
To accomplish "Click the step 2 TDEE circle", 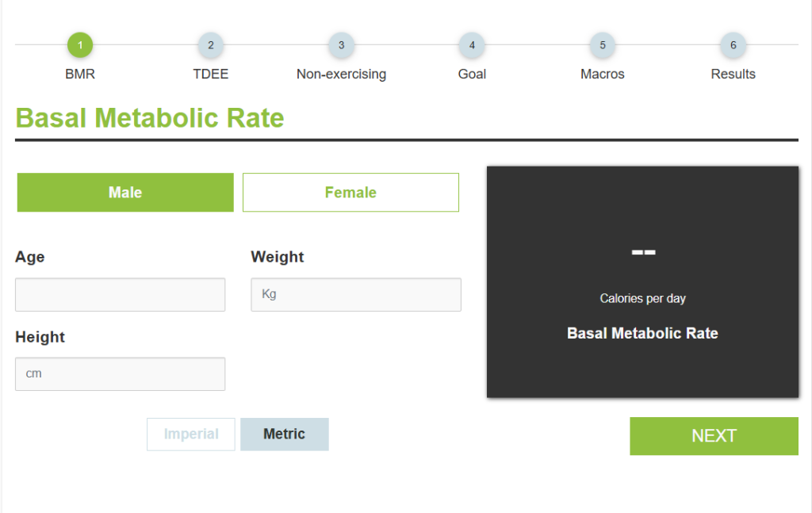I will click(210, 45).
